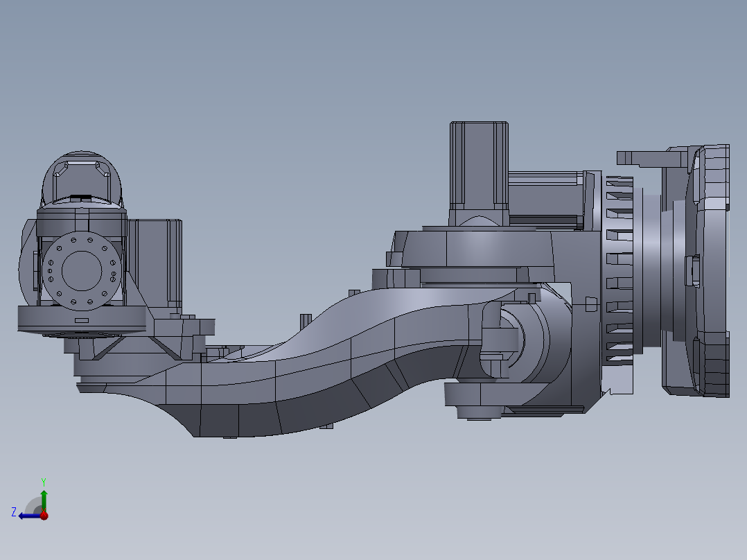Select the circular bolt-hole flange on the left
Screen dimensions: 747x560
click(82, 271)
